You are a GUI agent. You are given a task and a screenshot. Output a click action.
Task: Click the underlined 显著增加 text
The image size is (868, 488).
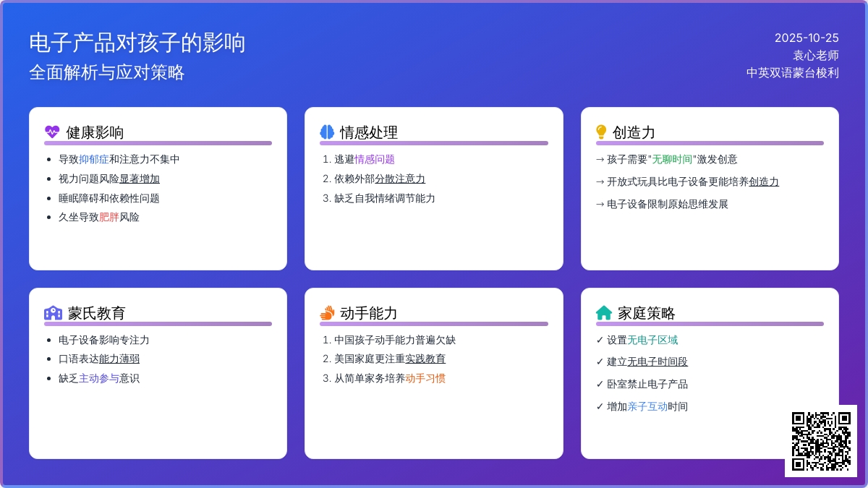pyautogui.click(x=140, y=179)
